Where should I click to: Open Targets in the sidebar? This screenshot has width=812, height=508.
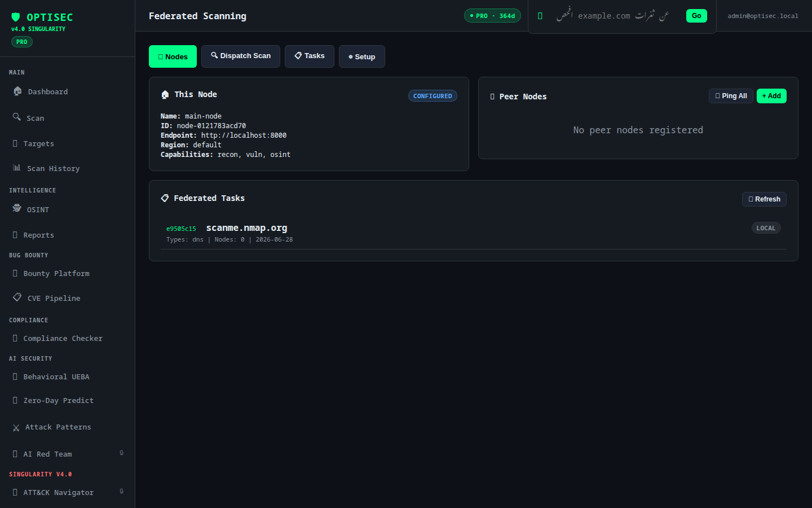[x=68, y=144]
